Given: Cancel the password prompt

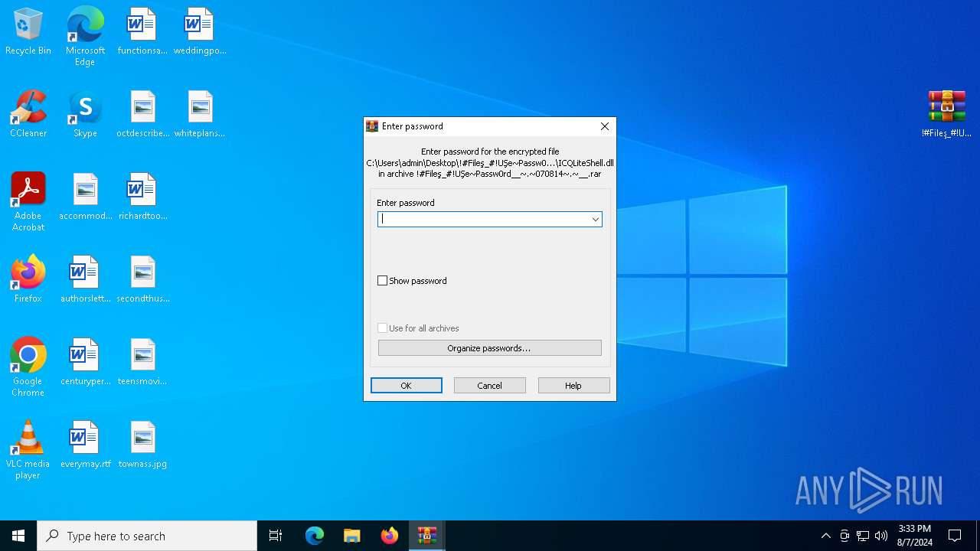Looking at the screenshot, I should coord(490,386).
